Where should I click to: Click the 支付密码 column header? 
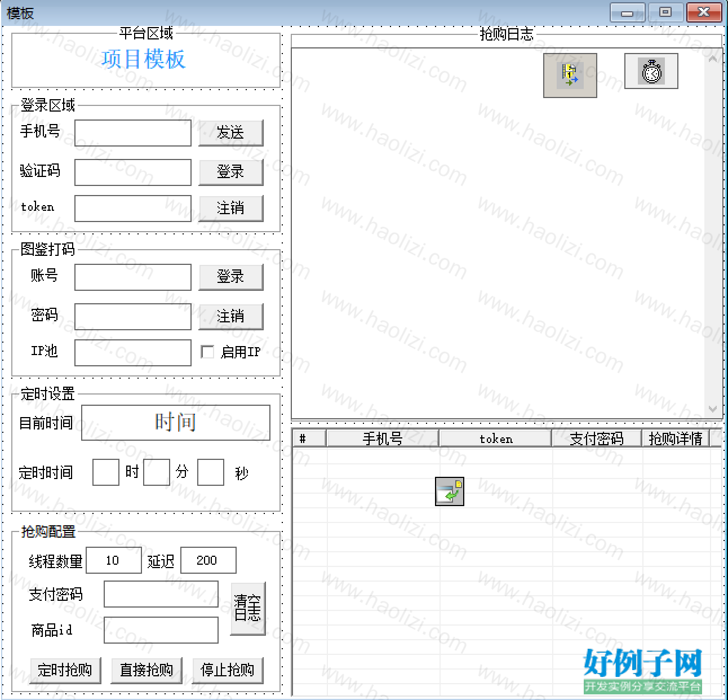tap(597, 438)
